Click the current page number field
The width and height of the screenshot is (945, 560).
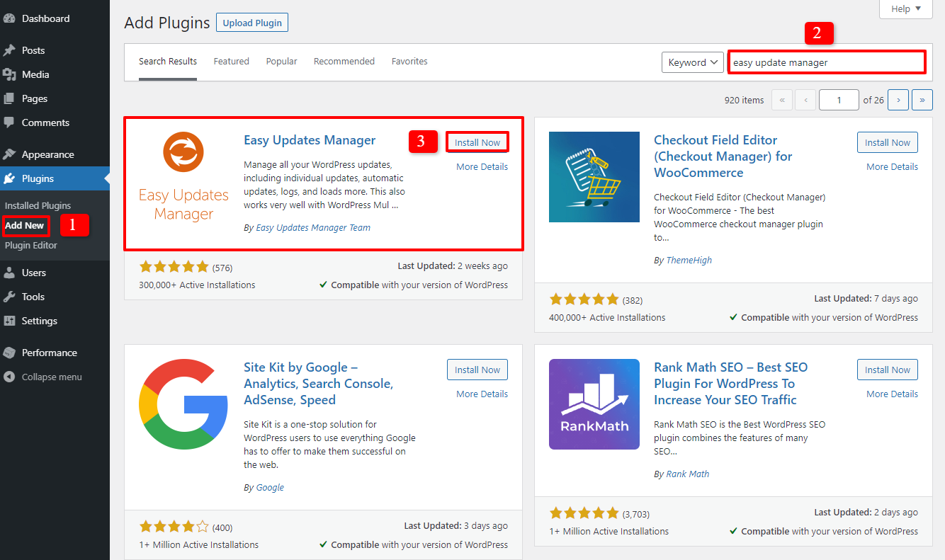pyautogui.click(x=839, y=100)
